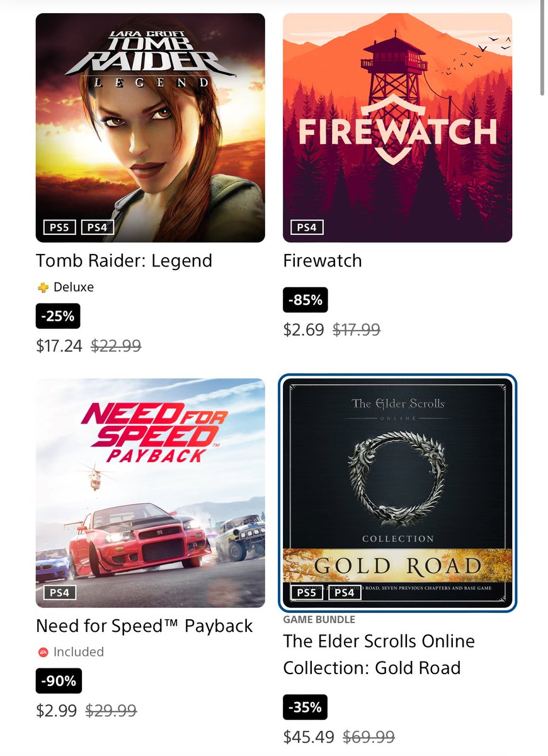Click the PS4 badge on Tomb Raider cover
This screenshot has height=756, width=548.
tap(98, 227)
